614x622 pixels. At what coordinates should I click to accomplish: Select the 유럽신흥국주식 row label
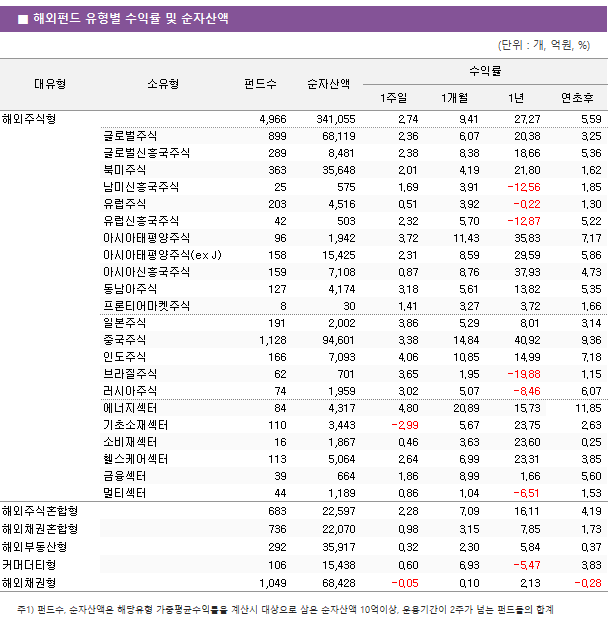[141, 221]
